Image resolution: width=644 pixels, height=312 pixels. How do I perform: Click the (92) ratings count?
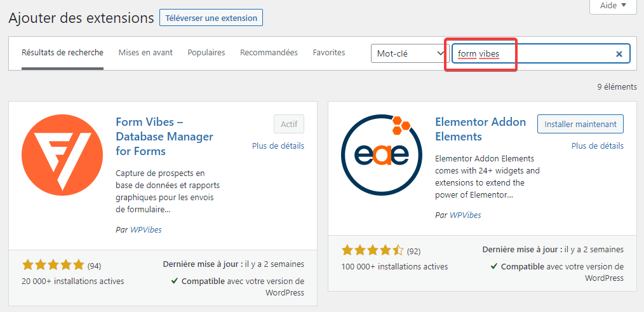[413, 251]
